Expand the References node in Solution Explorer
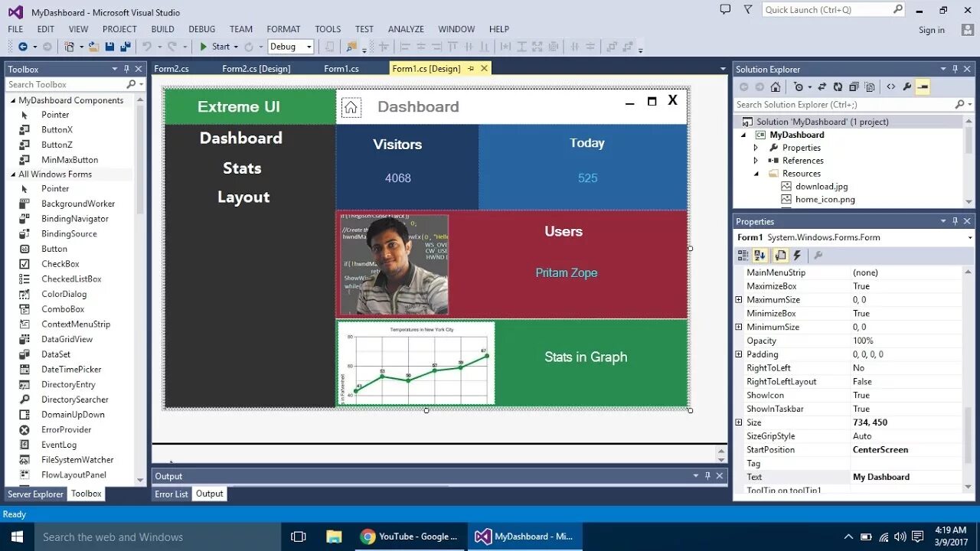Viewport: 980px width, 551px height. click(756, 161)
